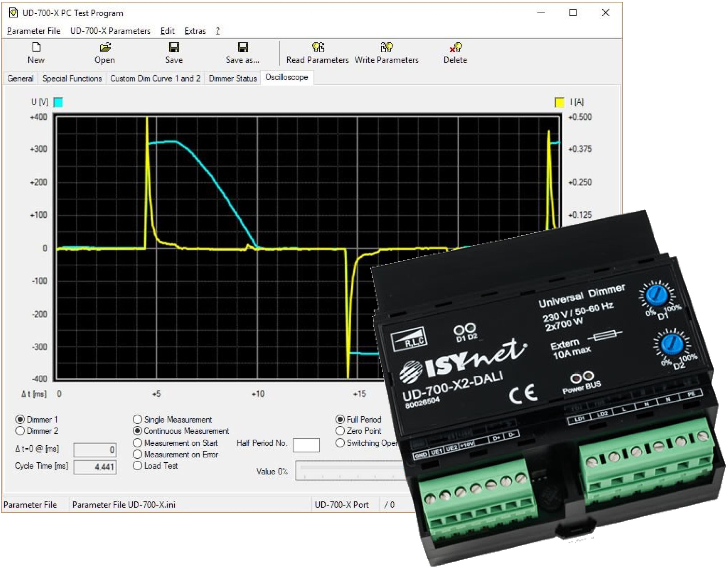728x570 pixels.
Task: Maximize the UD-700-X PC Test Program window
Action: (x=573, y=13)
